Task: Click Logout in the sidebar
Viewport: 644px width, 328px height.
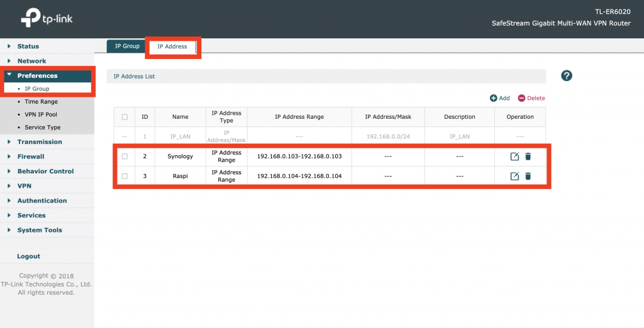Action: (28, 256)
